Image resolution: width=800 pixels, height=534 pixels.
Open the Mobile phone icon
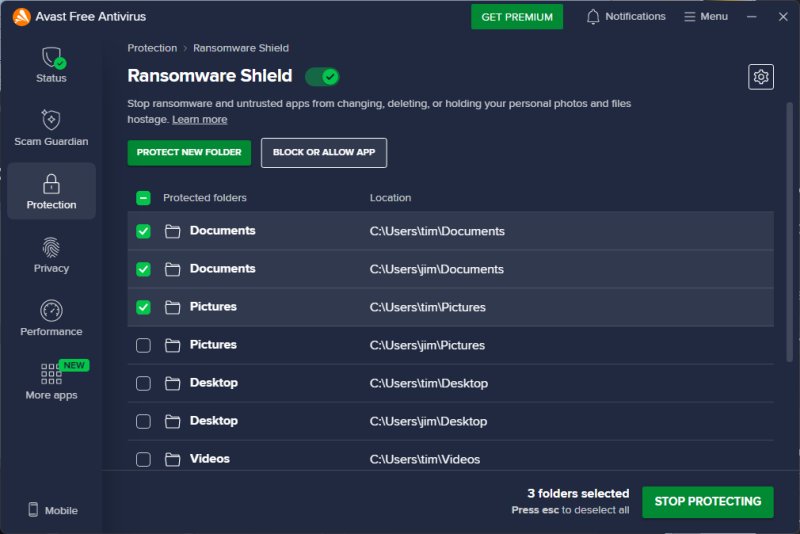pos(33,510)
